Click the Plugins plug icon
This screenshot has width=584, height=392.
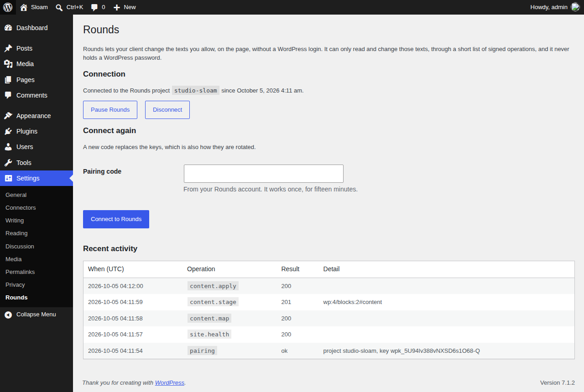(8, 131)
